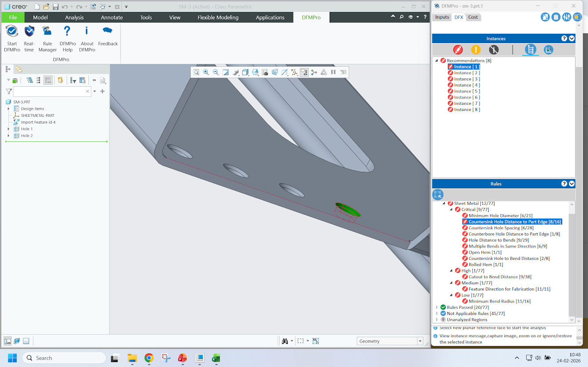Click the red failed-instances filter icon
This screenshot has height=367, width=588.
458,50
